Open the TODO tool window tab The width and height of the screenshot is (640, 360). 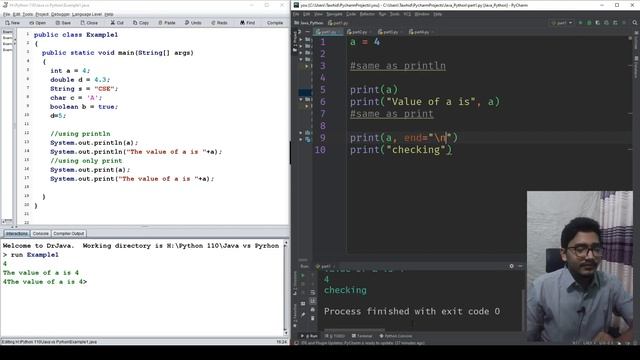[335, 336]
